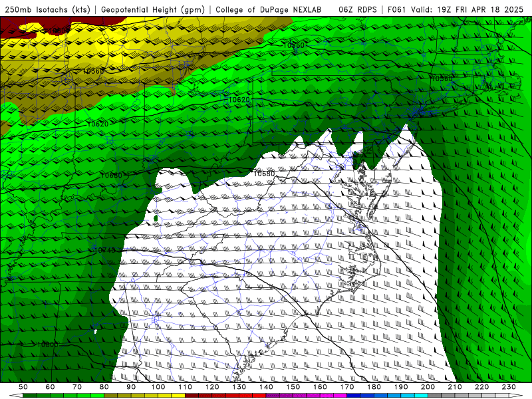Click the 150 value on the color scale
Screen dimensions: 532x399
pos(293,387)
